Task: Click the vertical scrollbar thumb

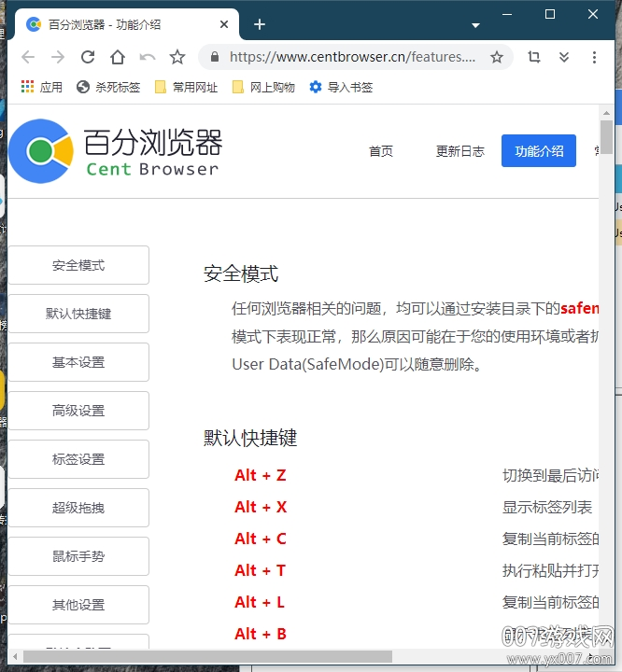Action: point(606,137)
